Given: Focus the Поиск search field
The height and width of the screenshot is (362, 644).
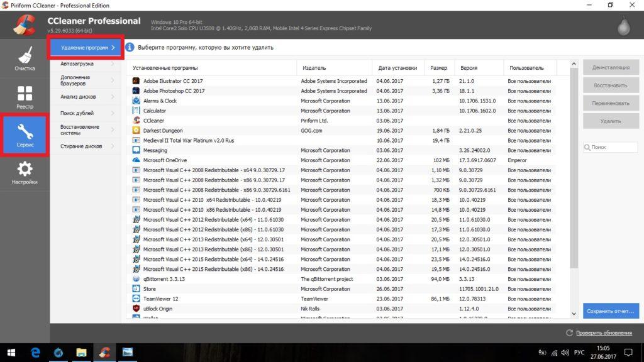Looking at the screenshot, I should pyautogui.click(x=610, y=147).
